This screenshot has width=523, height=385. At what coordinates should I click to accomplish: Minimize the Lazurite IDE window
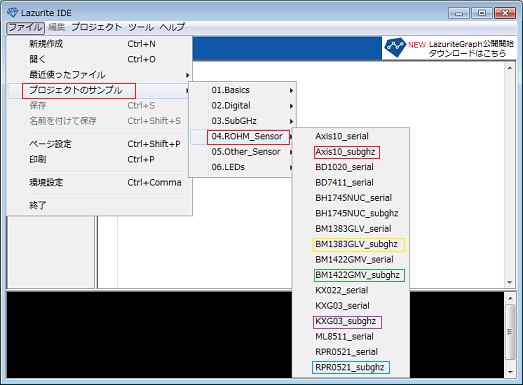point(459,13)
